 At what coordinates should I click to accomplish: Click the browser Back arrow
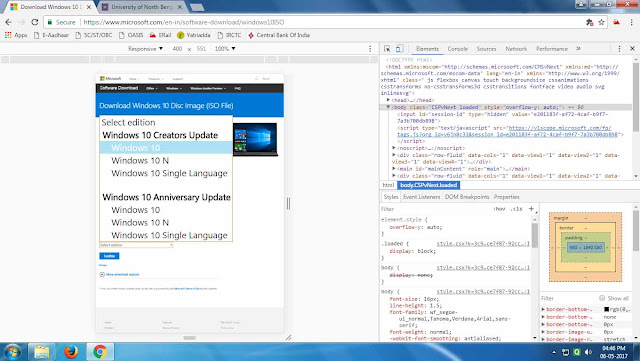[9, 22]
